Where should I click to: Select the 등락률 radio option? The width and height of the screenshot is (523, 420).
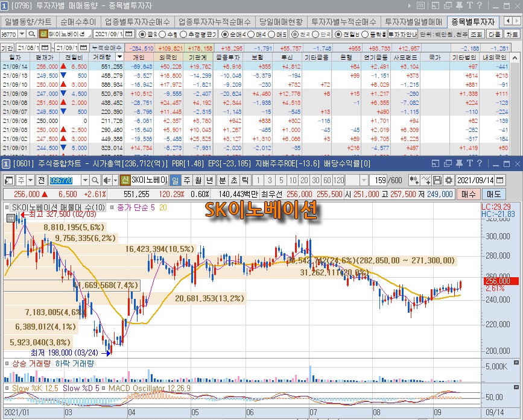pos(365,34)
